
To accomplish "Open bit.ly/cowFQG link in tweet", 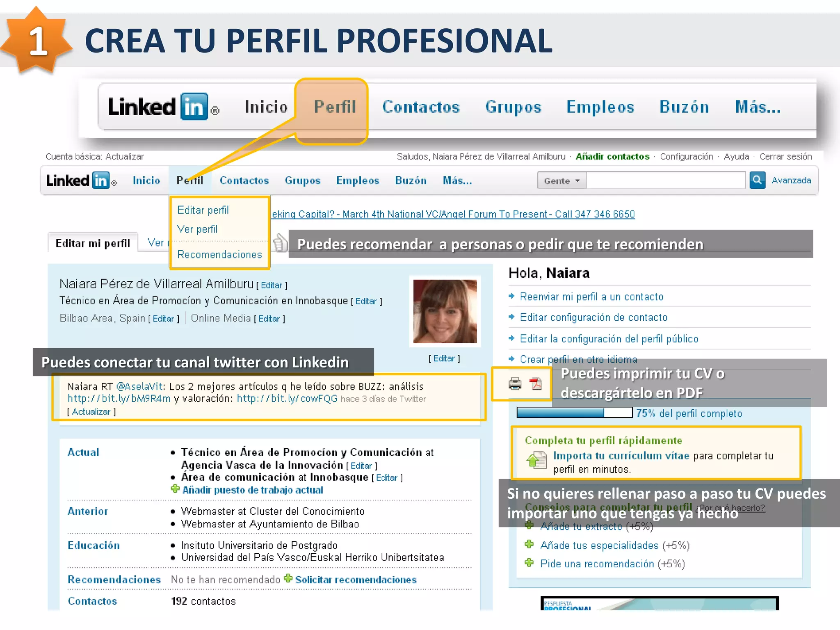I will (x=287, y=399).
